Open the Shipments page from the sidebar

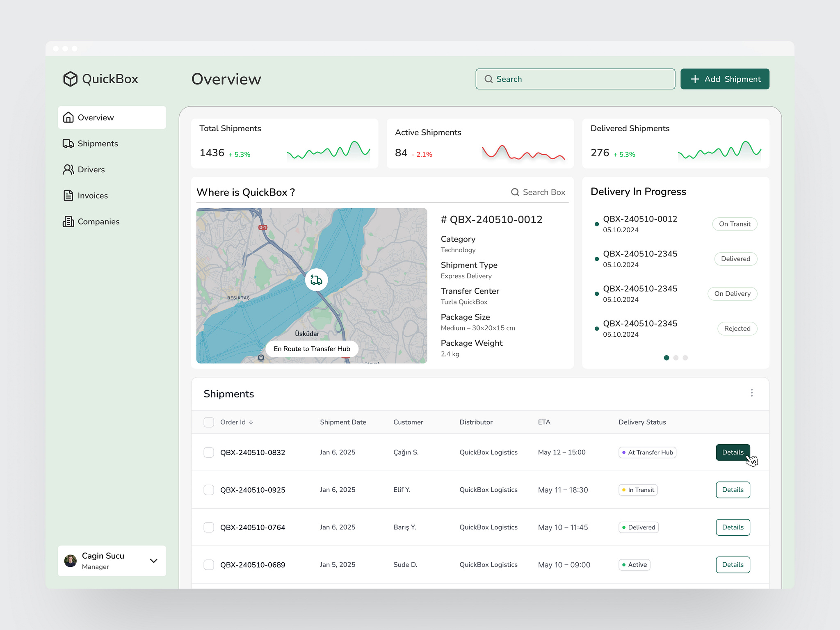click(98, 143)
